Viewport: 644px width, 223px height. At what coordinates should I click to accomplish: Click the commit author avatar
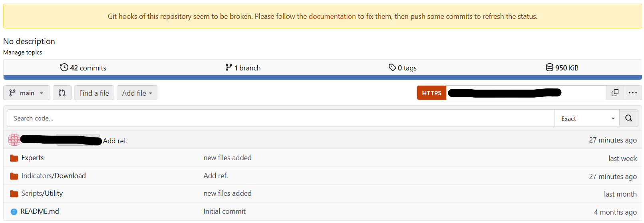tap(14, 140)
